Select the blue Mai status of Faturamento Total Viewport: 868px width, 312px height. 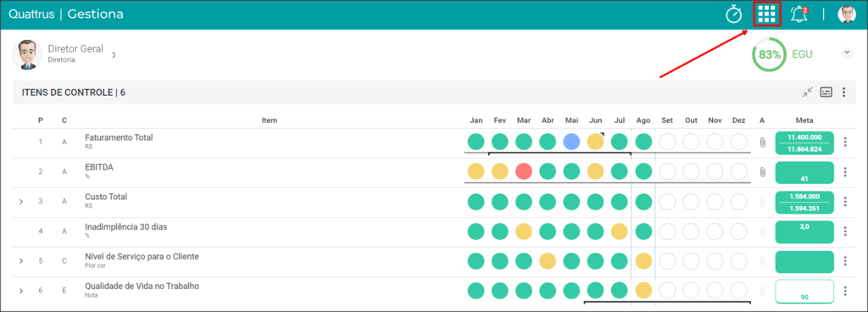click(572, 142)
